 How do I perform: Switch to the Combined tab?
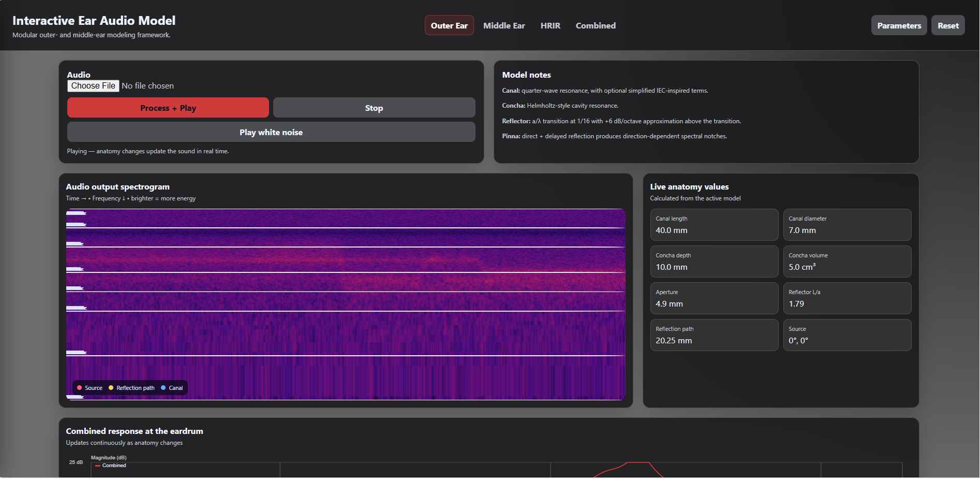[x=596, y=25]
